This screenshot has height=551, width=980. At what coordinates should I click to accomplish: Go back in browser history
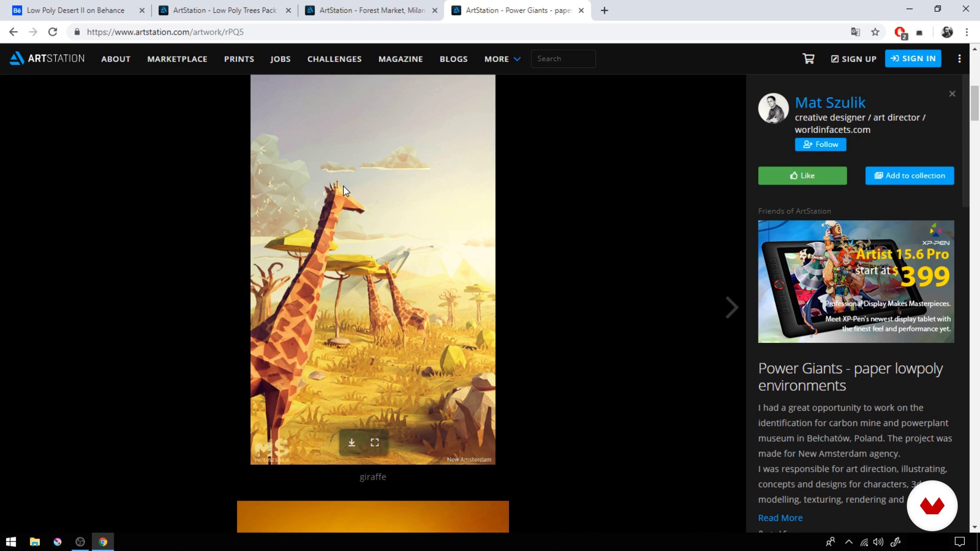tap(13, 32)
